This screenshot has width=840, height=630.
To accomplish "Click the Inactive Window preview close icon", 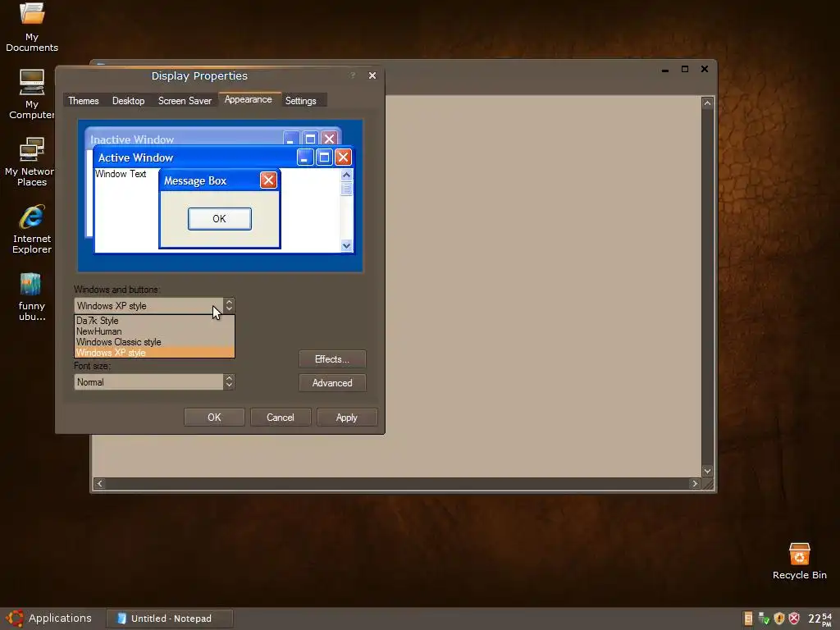I will tap(329, 139).
